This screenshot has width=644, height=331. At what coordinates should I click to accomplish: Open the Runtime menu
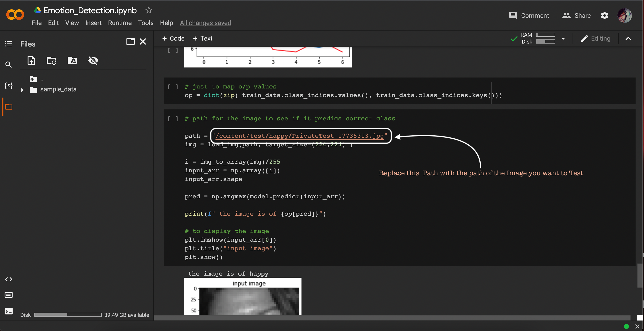(x=120, y=23)
